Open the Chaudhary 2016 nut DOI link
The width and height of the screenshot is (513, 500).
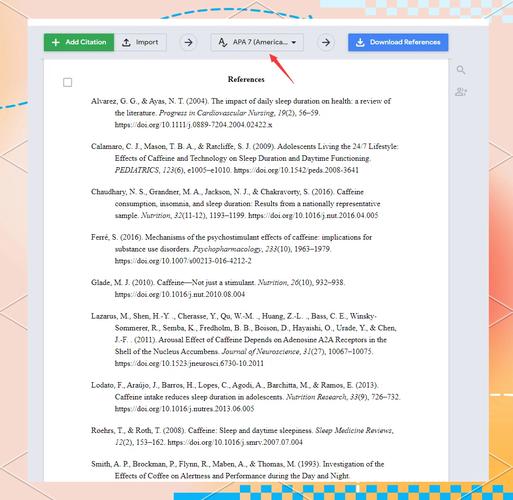point(313,216)
